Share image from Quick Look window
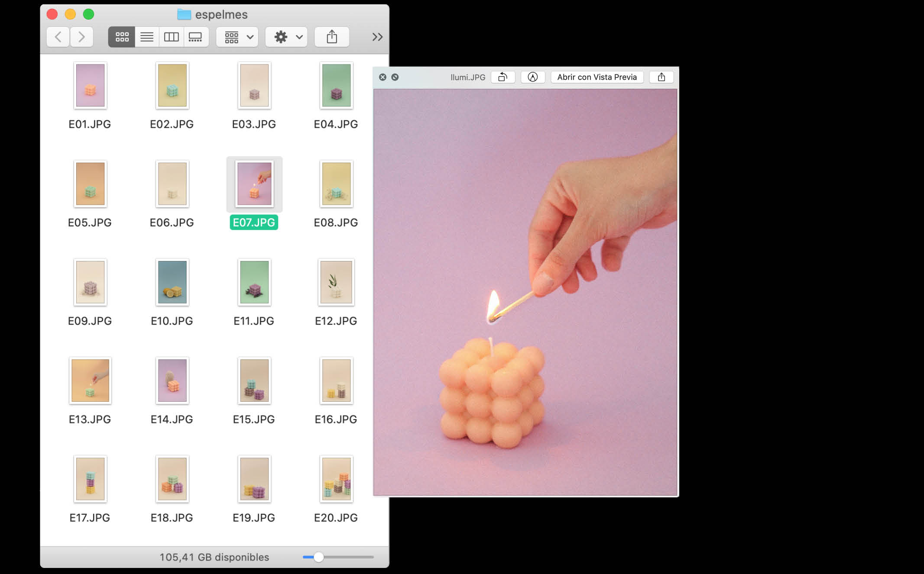Screen dimensions: 924x574 [661, 77]
